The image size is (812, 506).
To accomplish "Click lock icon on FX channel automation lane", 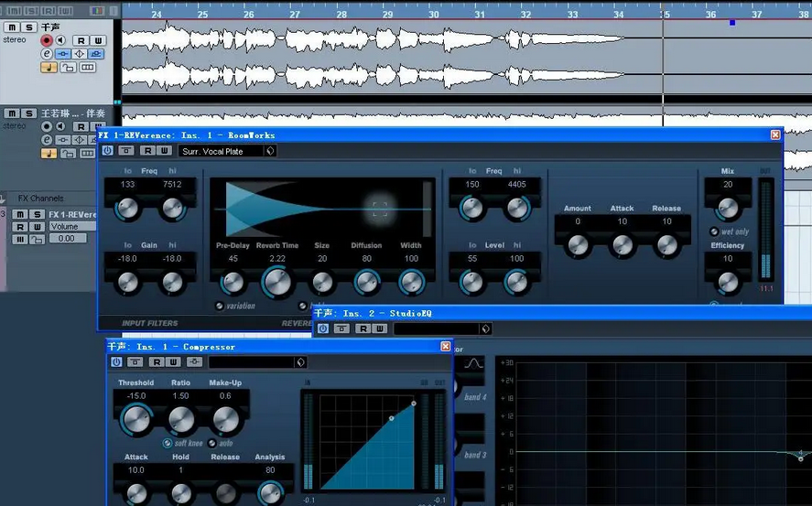I will pyautogui.click(x=37, y=239).
